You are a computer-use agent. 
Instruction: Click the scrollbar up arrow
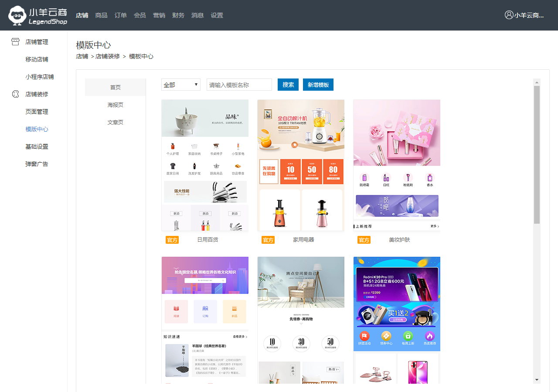click(537, 82)
